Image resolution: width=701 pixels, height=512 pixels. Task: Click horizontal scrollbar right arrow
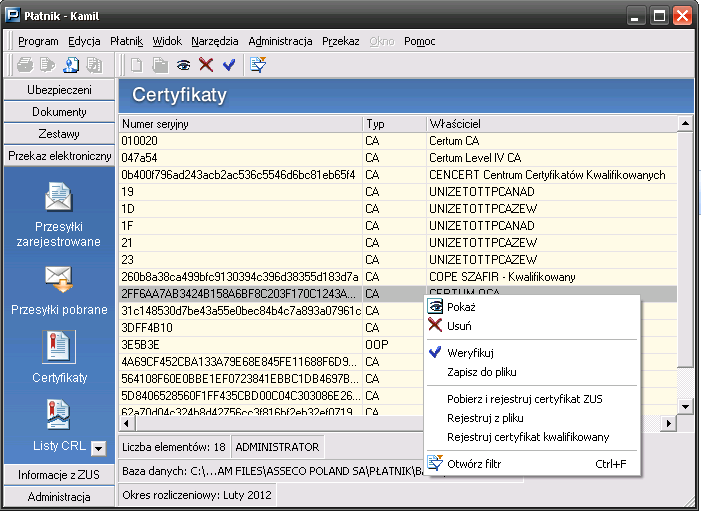point(668,423)
